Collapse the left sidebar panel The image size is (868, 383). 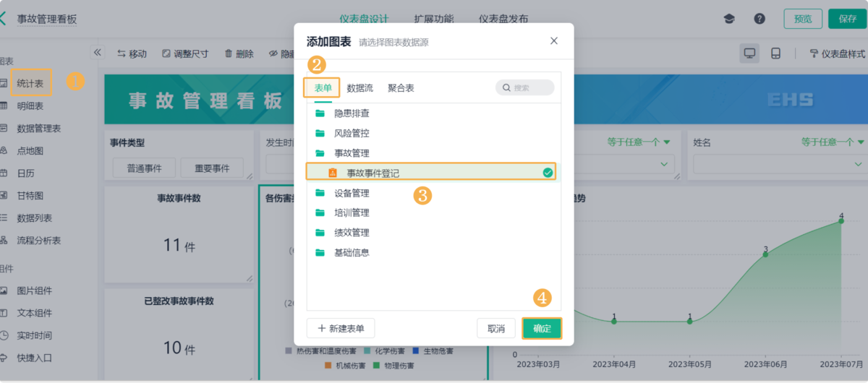pos(98,52)
